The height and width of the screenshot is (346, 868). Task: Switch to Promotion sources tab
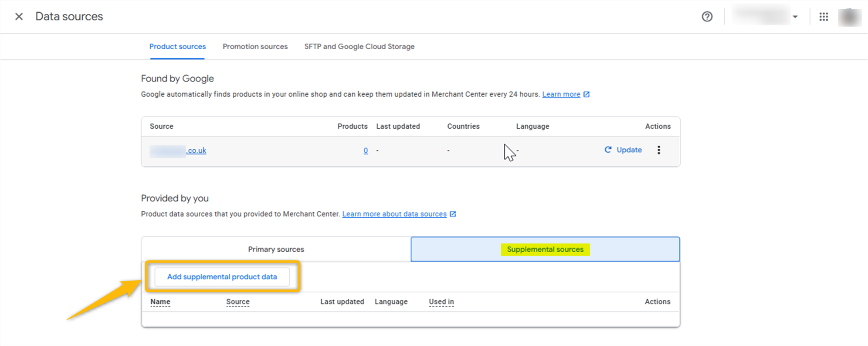(255, 46)
